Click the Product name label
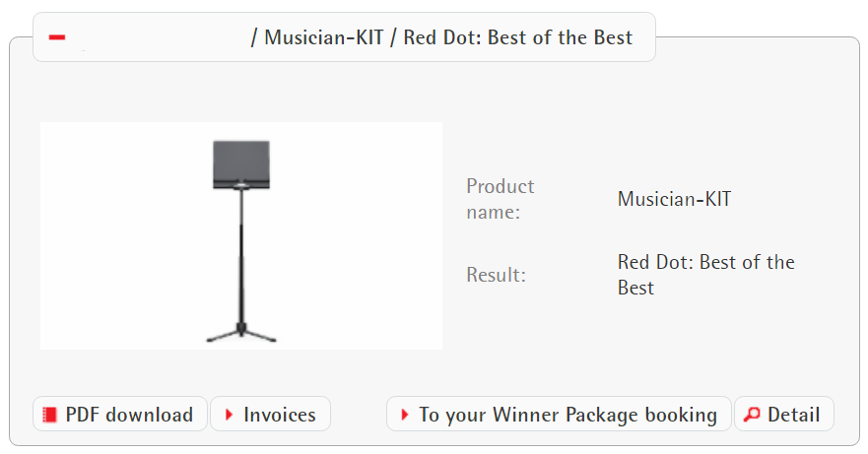Image resolution: width=868 pixels, height=454 pixels. point(501,199)
